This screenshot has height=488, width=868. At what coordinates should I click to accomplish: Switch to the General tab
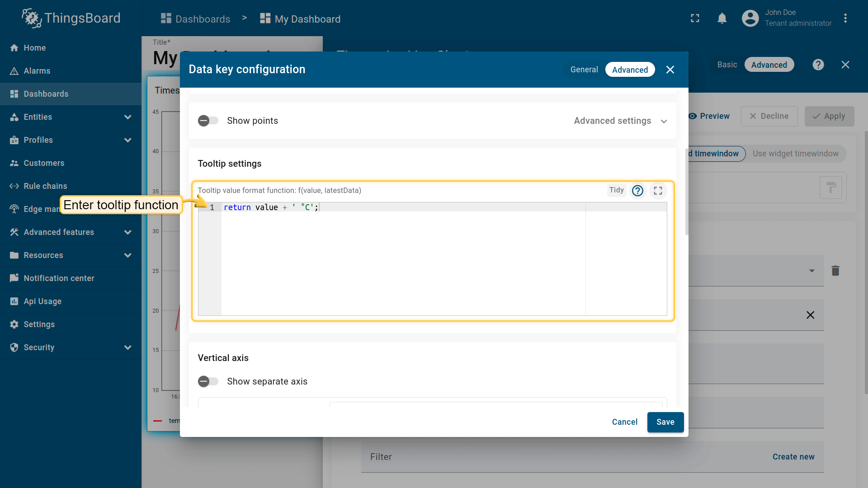coord(584,70)
